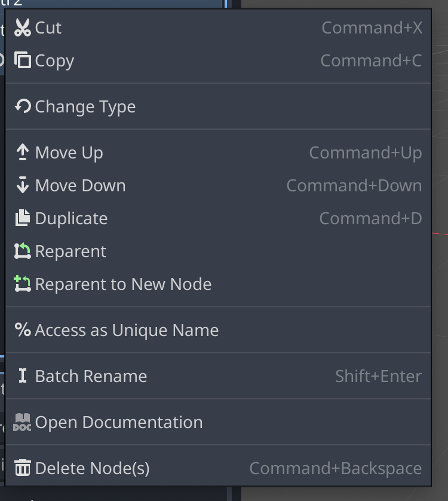Click the circular arrow Change Type icon

[x=22, y=106]
